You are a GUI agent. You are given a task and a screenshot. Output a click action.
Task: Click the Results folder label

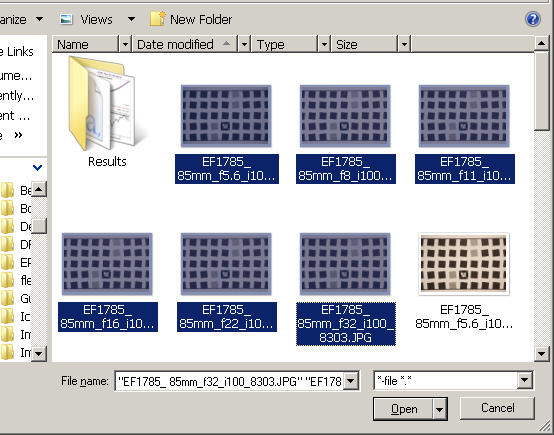pos(107,161)
